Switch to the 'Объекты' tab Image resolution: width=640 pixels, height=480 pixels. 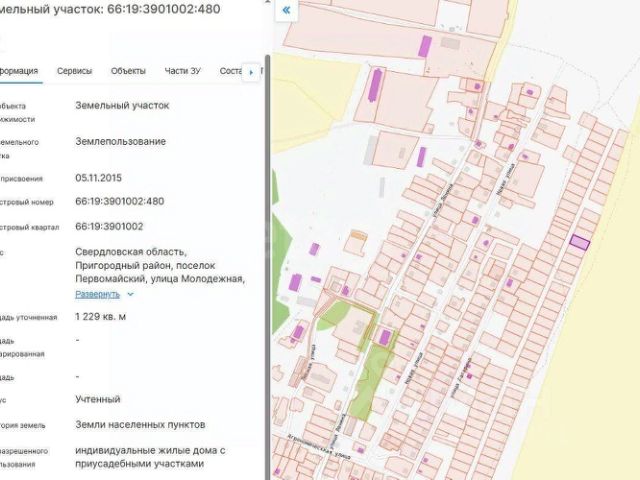click(x=128, y=71)
